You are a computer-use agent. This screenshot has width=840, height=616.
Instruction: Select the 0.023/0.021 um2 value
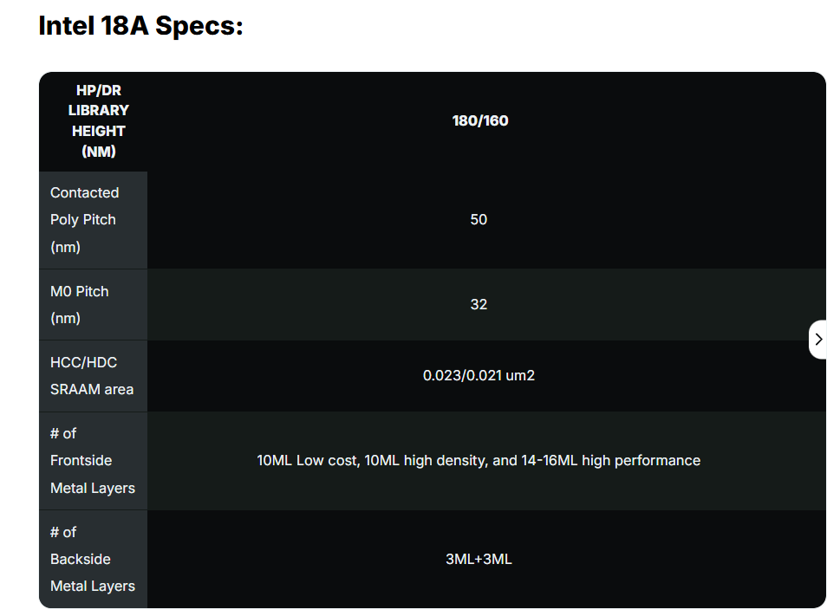[479, 376]
